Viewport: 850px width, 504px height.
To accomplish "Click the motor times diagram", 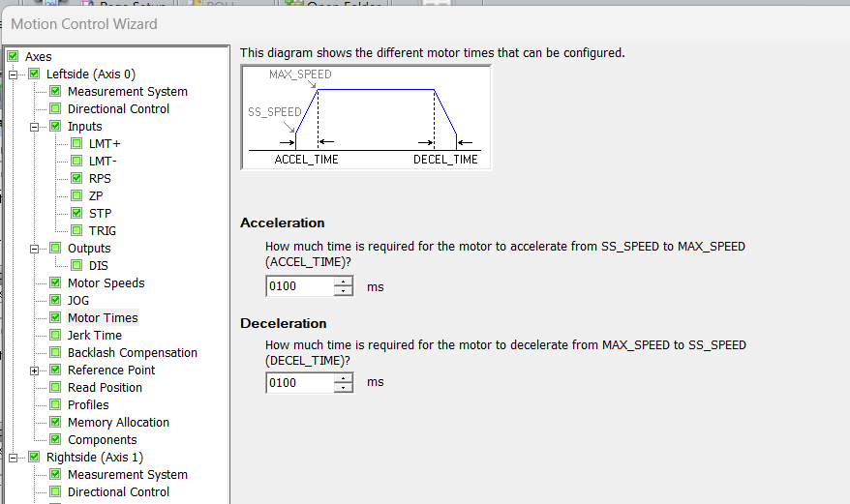I will pos(365,117).
